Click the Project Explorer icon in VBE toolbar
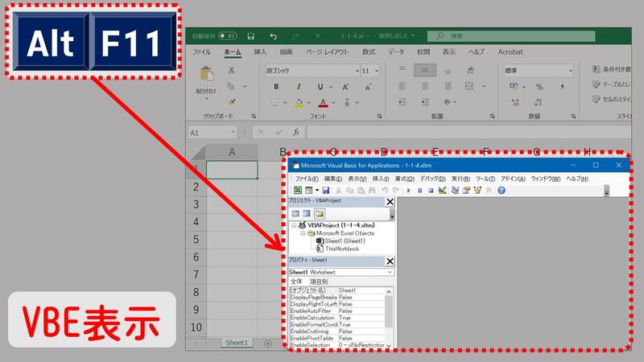644x362 pixels. pos(455,190)
